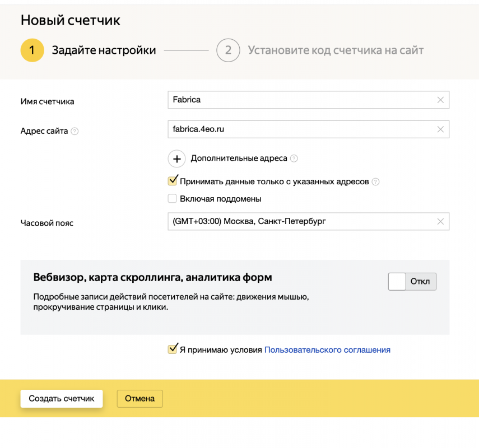This screenshot has height=448, width=479.
Task: Open the Часовой пояс time zone dropdown
Action: 300,221
